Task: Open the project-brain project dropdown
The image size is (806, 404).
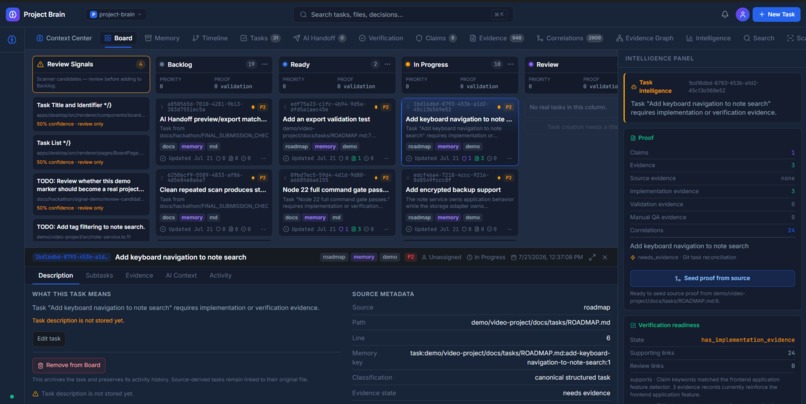Action: (x=117, y=14)
